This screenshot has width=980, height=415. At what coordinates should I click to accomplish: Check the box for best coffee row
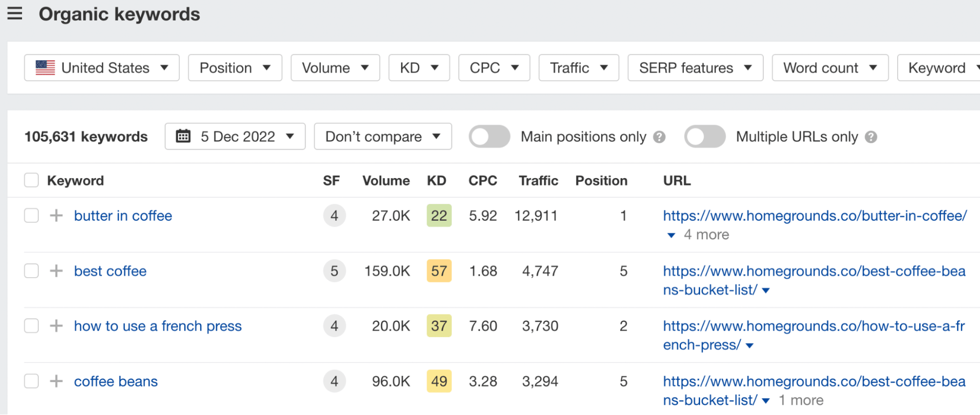[31, 271]
